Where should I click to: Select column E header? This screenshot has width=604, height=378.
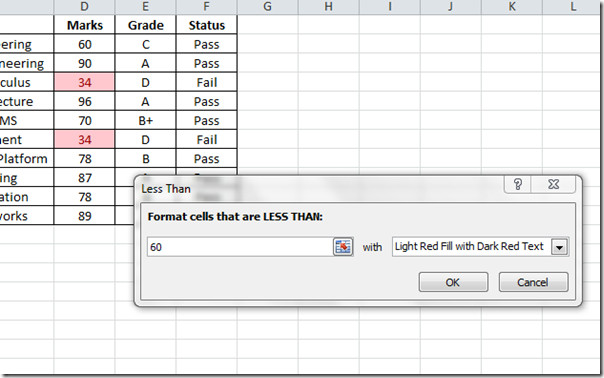(146, 7)
